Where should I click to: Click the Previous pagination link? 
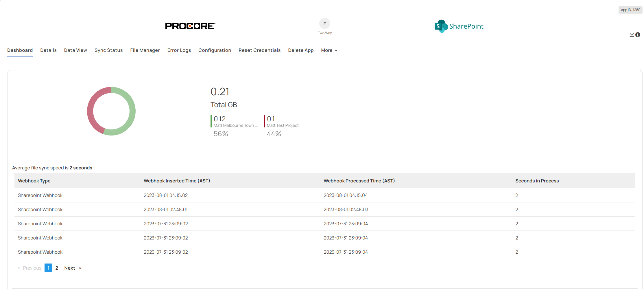click(x=29, y=268)
